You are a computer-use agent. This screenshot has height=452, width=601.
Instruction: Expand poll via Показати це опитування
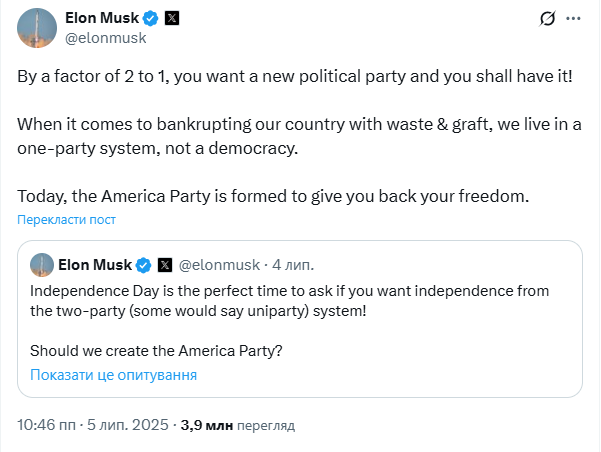point(113,375)
